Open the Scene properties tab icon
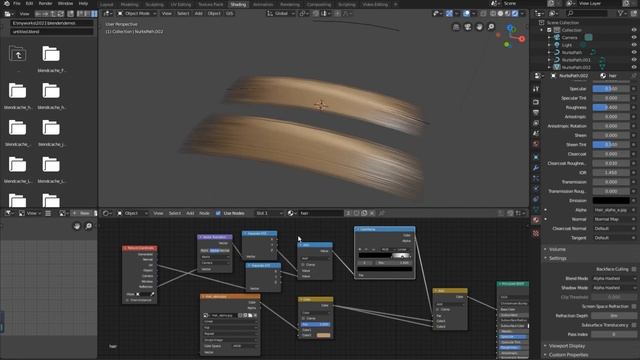 [536, 133]
